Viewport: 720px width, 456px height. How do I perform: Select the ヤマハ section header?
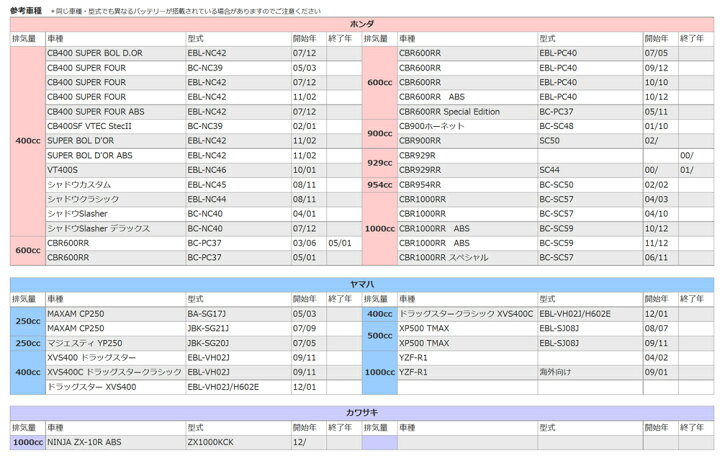[362, 285]
